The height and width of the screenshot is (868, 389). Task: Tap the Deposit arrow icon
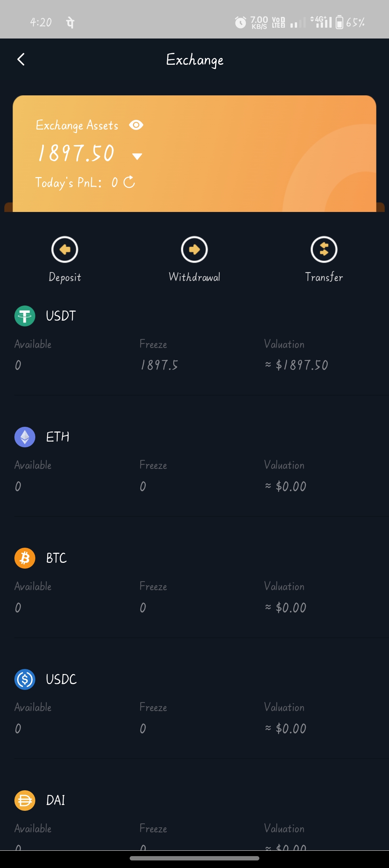click(65, 249)
